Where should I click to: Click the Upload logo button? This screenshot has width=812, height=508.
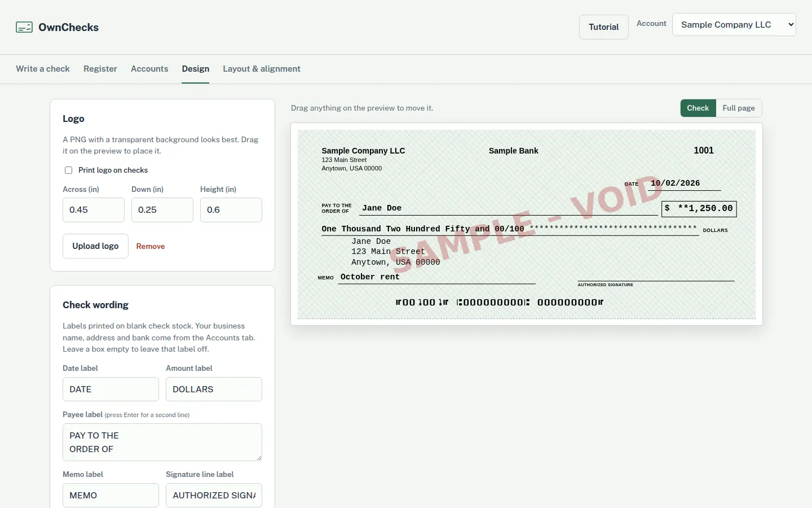(95, 246)
